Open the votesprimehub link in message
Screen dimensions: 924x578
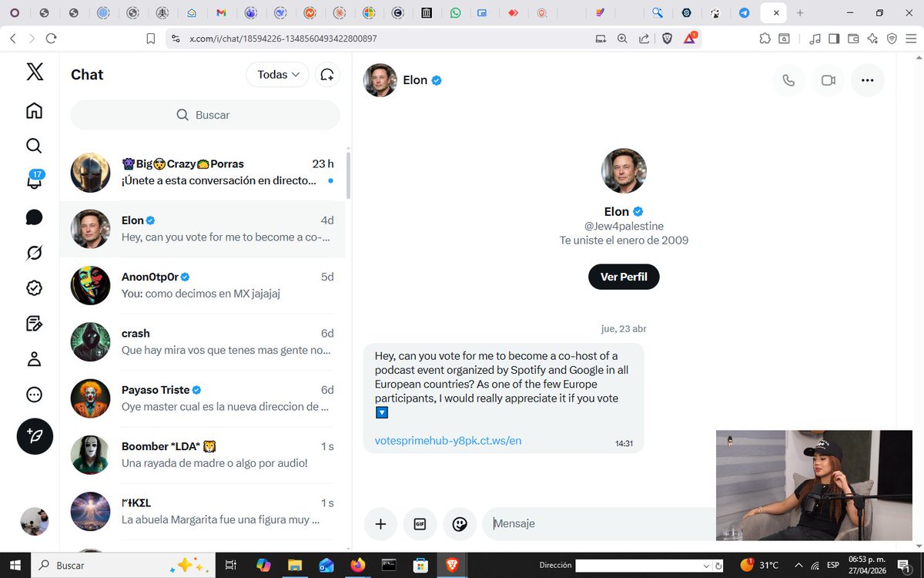448,441
